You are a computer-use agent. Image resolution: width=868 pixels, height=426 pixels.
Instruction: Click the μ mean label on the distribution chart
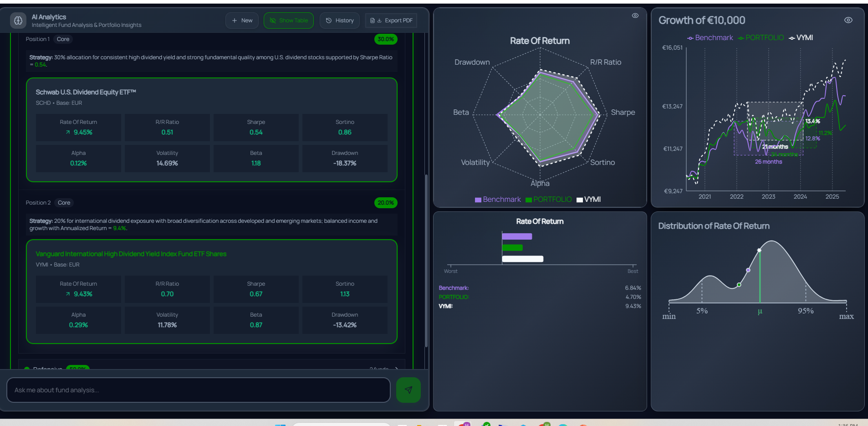(760, 312)
